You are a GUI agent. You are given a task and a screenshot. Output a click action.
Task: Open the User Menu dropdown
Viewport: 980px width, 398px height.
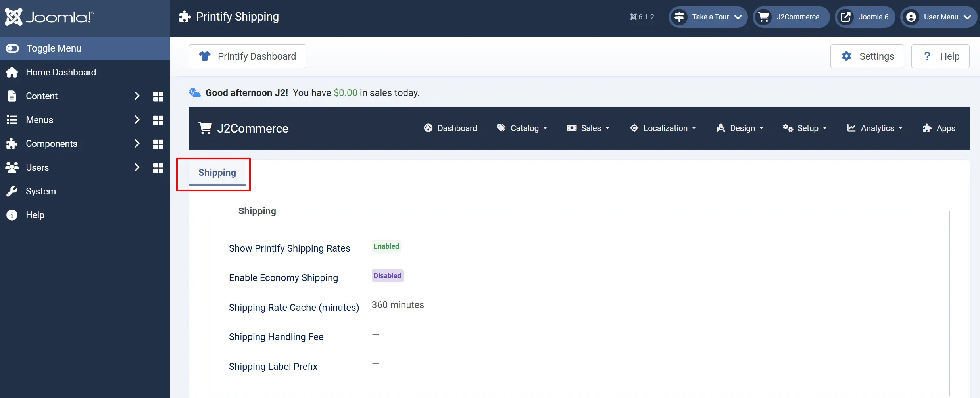(939, 17)
